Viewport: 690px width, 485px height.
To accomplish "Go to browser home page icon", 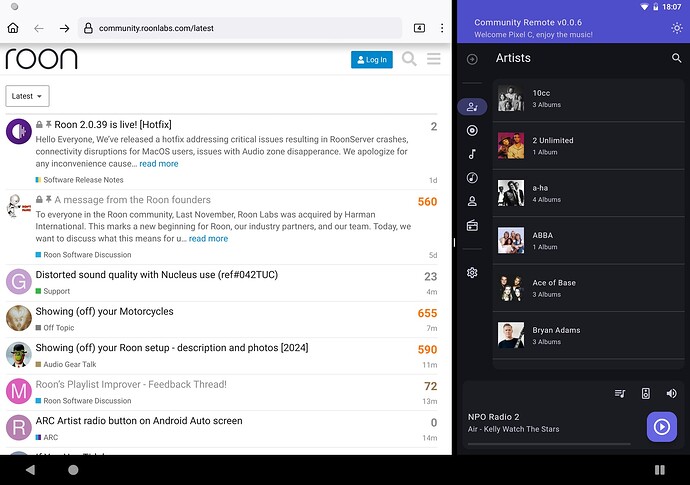I will pos(13,28).
